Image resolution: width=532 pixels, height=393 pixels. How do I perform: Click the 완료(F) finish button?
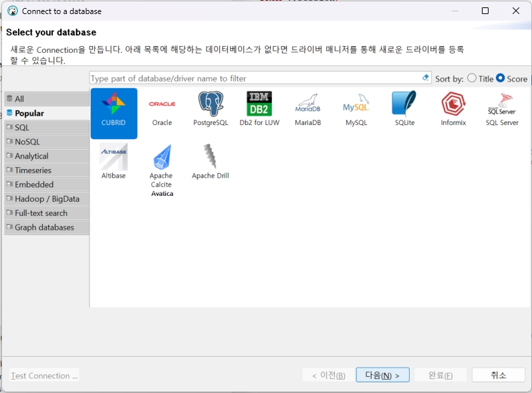point(440,375)
